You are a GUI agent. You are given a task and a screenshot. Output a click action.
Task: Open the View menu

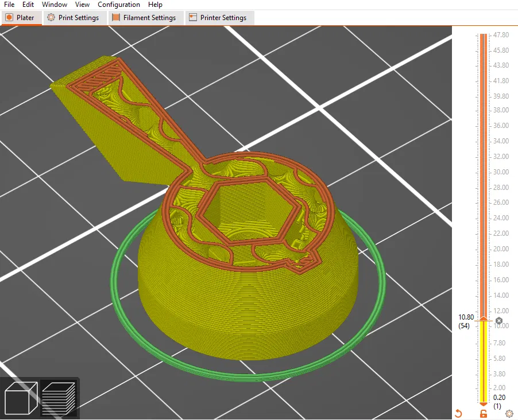[82, 5]
